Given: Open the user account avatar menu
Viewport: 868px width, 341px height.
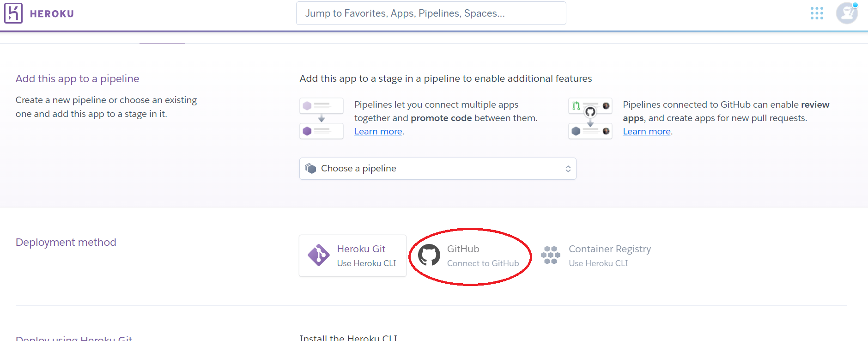Looking at the screenshot, I should coord(847,13).
